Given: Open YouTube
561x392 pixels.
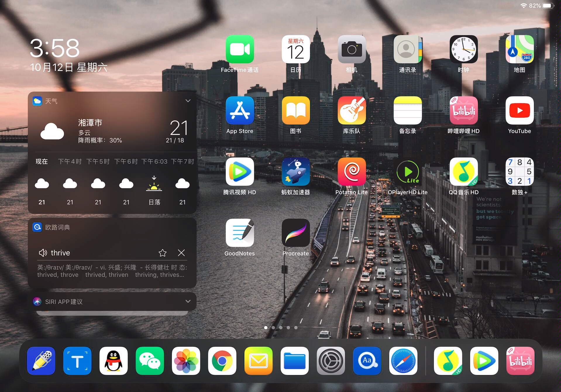Looking at the screenshot, I should [519, 111].
